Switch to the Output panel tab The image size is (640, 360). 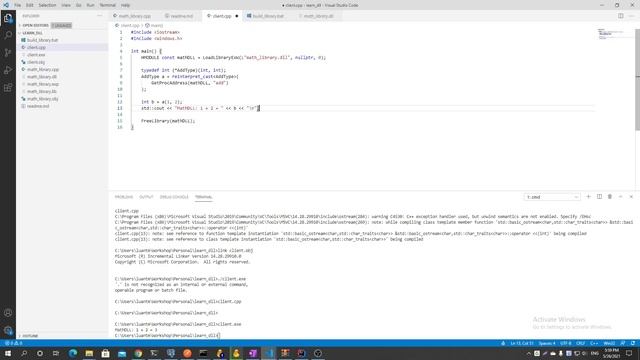point(146,197)
